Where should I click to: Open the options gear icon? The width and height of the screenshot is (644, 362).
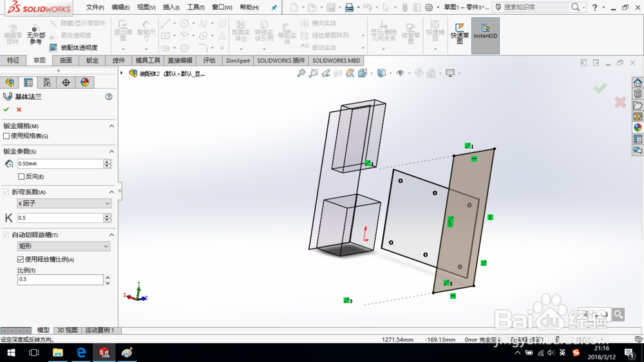[429, 7]
